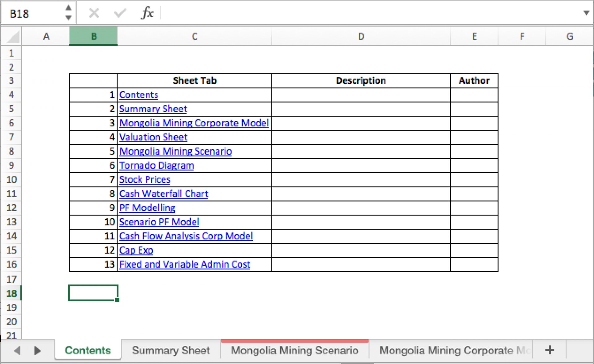594x364 pixels.
Task: Add a new sheet with plus button
Action: pos(550,350)
